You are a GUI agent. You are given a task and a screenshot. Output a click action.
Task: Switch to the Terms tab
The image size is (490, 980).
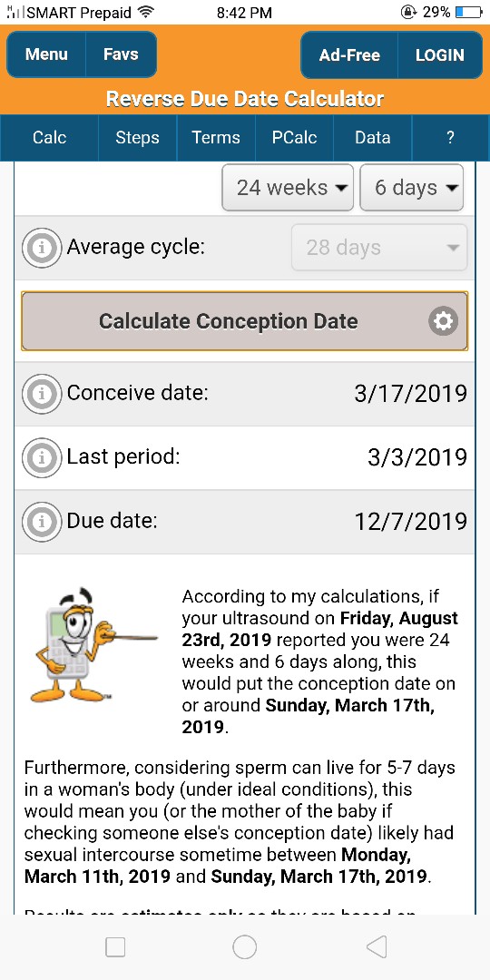point(216,138)
